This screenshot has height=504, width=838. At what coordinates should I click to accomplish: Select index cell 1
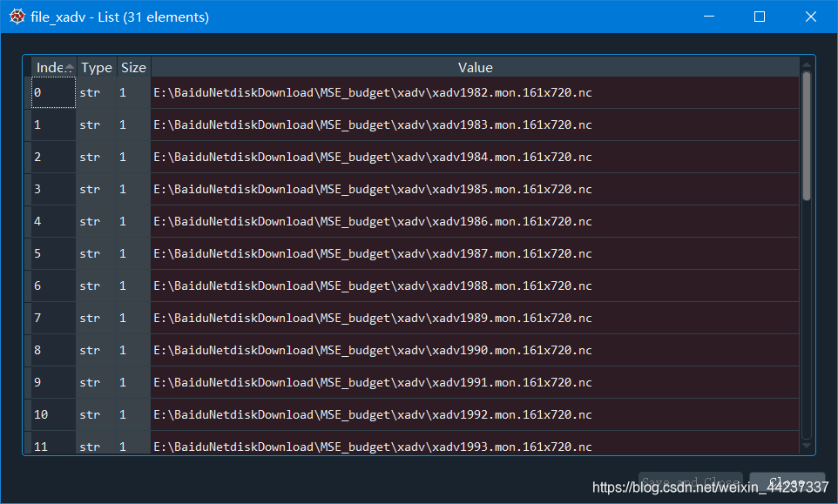(53, 125)
